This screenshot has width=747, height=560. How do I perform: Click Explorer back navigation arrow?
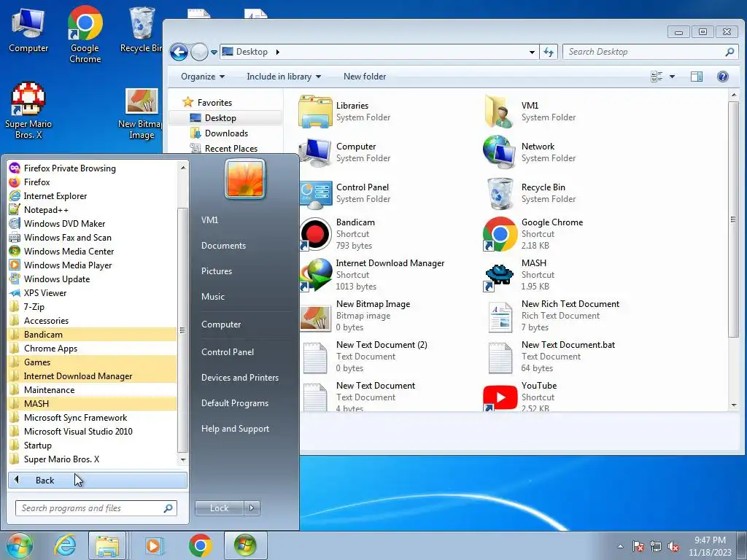pyautogui.click(x=179, y=52)
